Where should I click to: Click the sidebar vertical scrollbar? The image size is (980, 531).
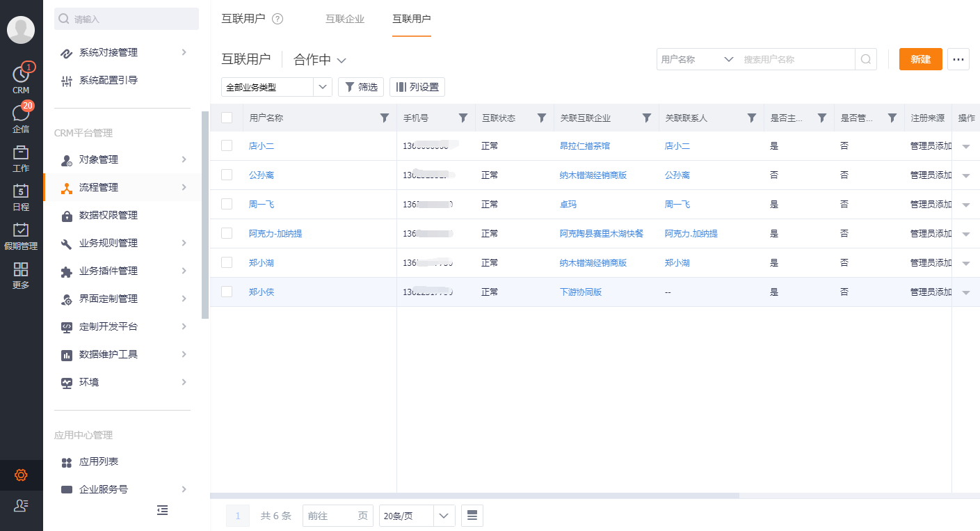[205, 214]
